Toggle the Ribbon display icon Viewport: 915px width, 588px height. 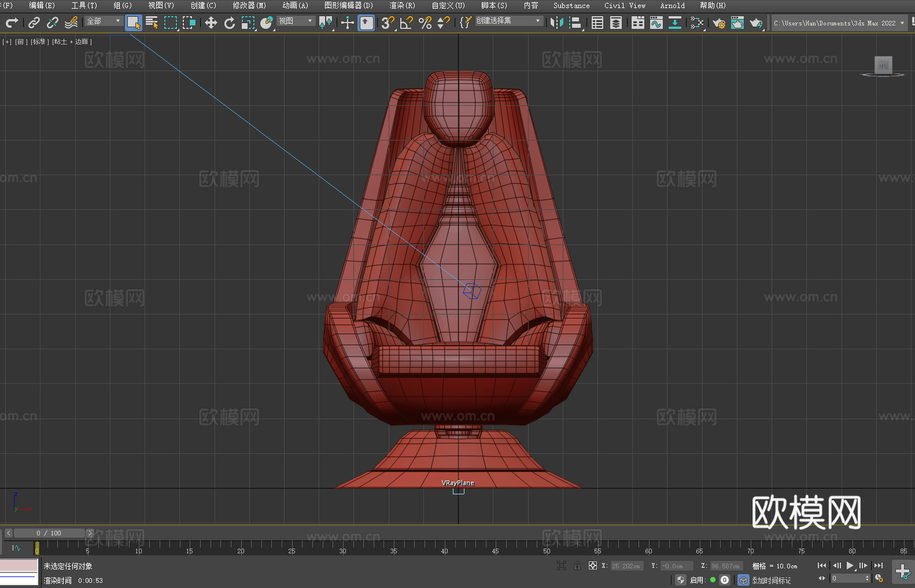click(638, 23)
